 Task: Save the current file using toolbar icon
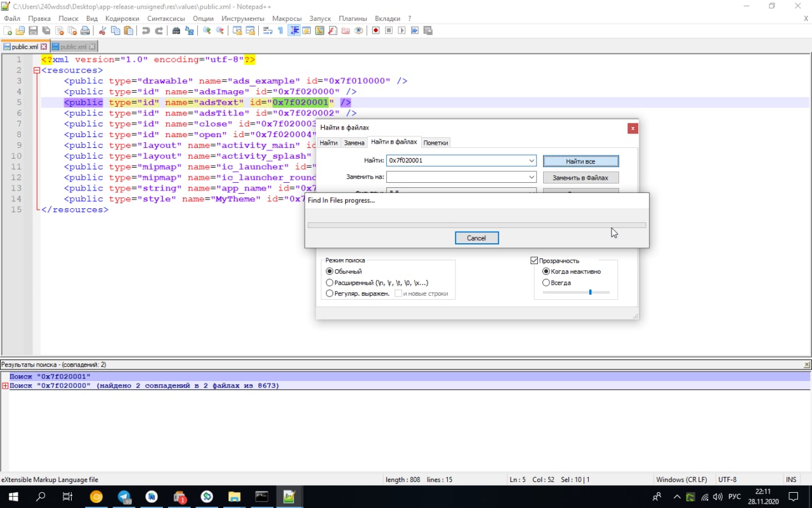[x=33, y=30]
